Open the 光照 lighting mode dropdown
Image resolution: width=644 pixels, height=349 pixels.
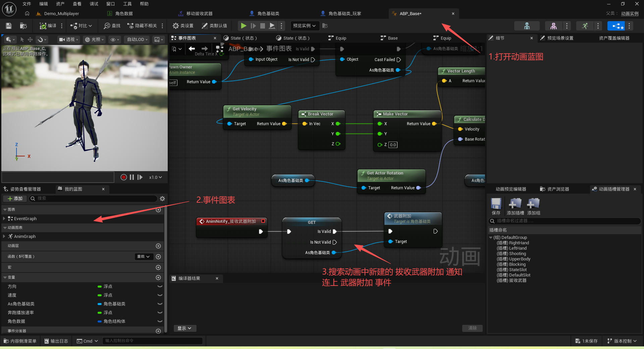pos(94,40)
